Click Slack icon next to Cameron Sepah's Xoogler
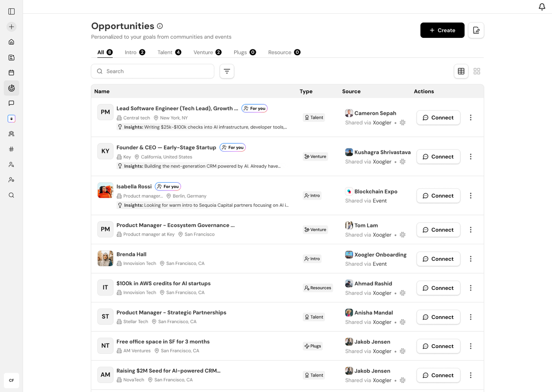 pyautogui.click(x=403, y=123)
